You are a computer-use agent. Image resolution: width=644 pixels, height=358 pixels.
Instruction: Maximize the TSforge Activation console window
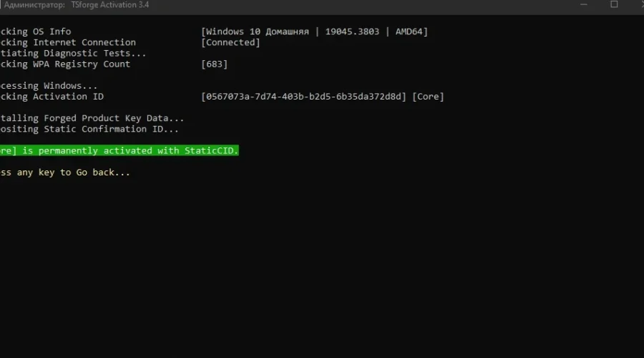pyautogui.click(x=614, y=4)
